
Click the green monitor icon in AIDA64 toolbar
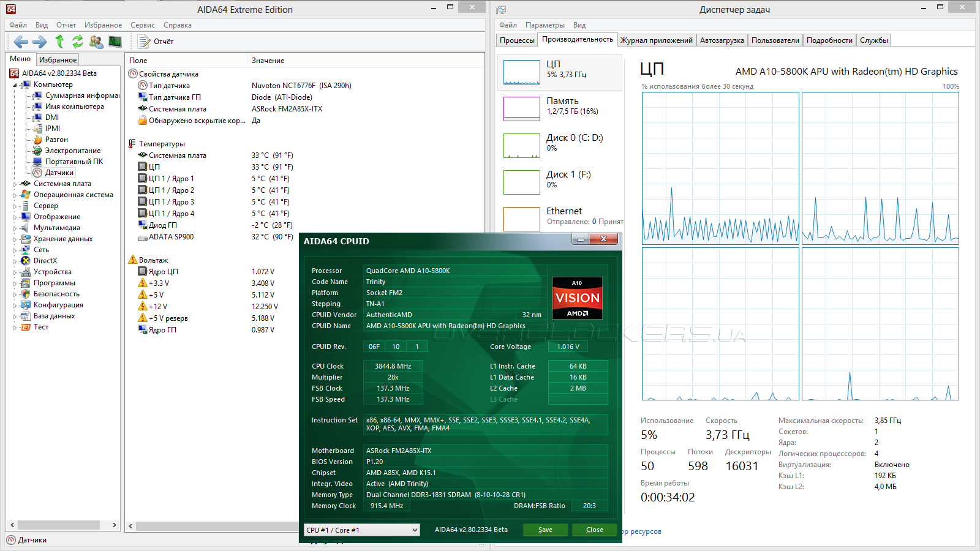tap(115, 42)
